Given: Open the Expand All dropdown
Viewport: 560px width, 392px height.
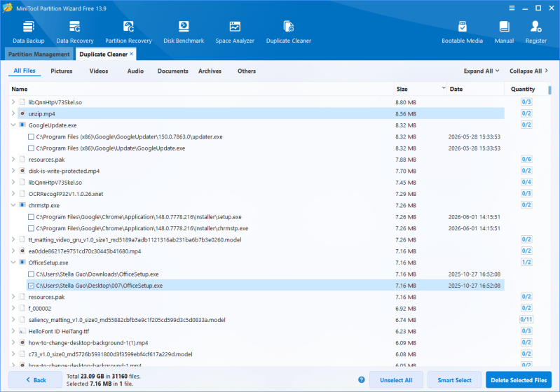Looking at the screenshot, I should pos(482,71).
